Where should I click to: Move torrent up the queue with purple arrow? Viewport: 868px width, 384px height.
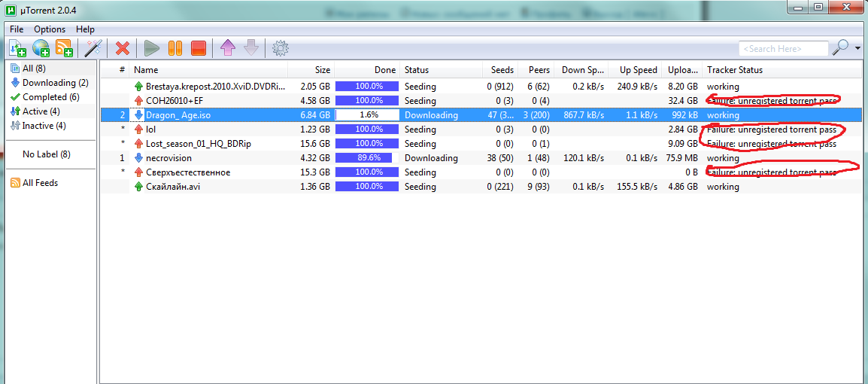pos(227,48)
